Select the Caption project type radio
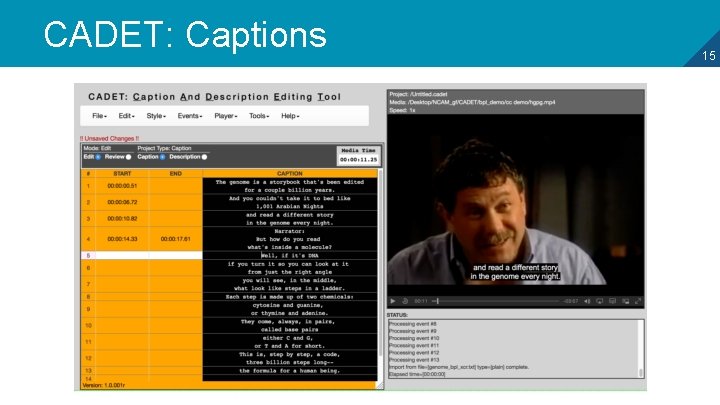The width and height of the screenshot is (720, 405). (163, 157)
